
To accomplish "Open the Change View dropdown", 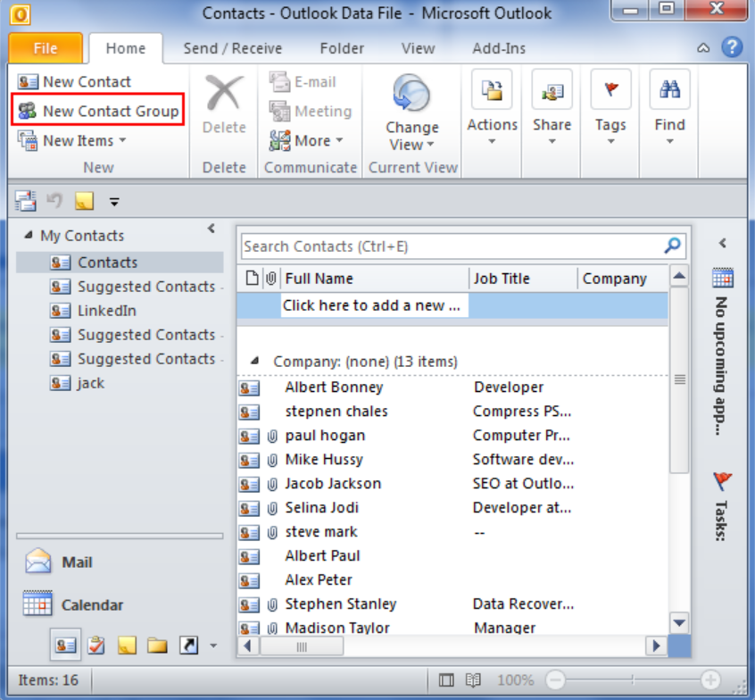I will [411, 112].
